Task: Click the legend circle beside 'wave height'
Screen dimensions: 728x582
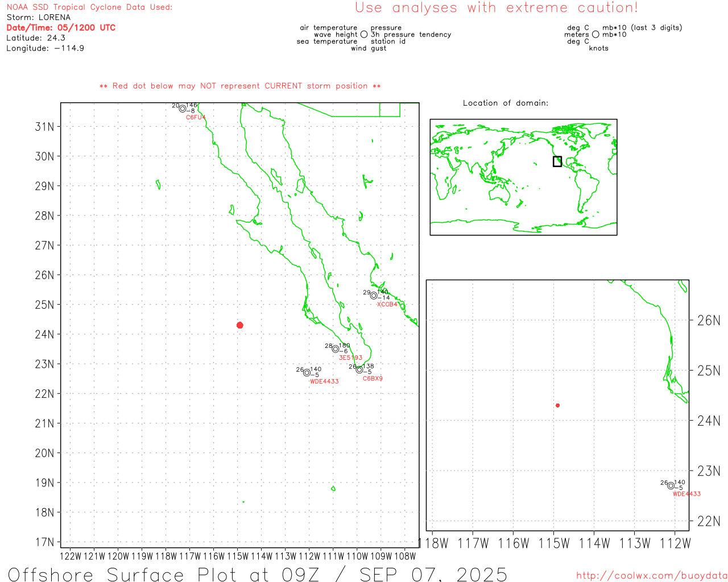Action: click(364, 34)
